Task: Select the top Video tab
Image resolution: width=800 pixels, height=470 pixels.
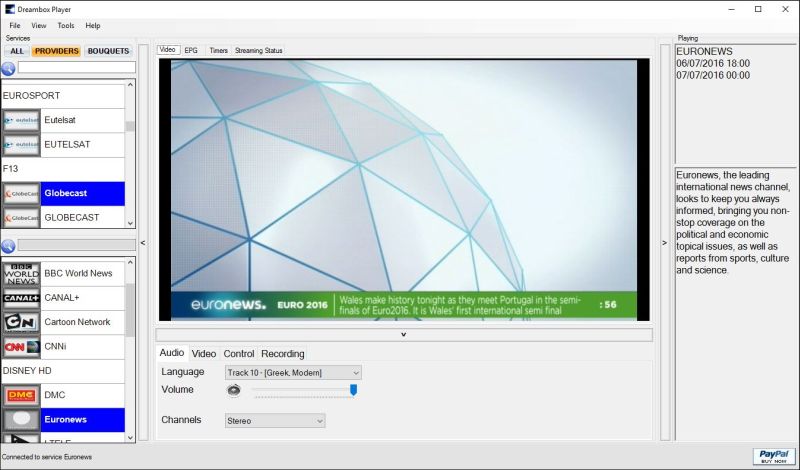Action: tap(168, 50)
